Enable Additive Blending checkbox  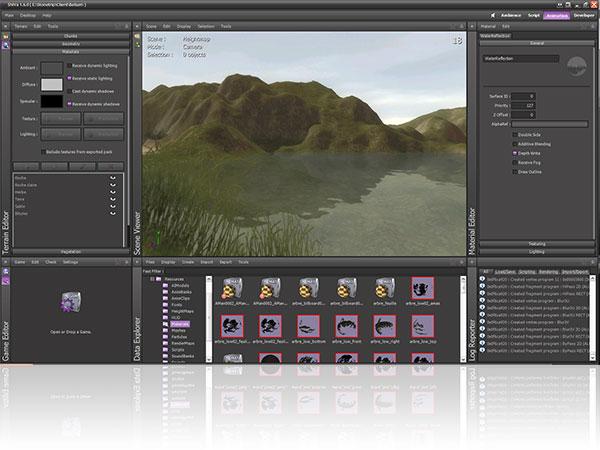(515, 144)
